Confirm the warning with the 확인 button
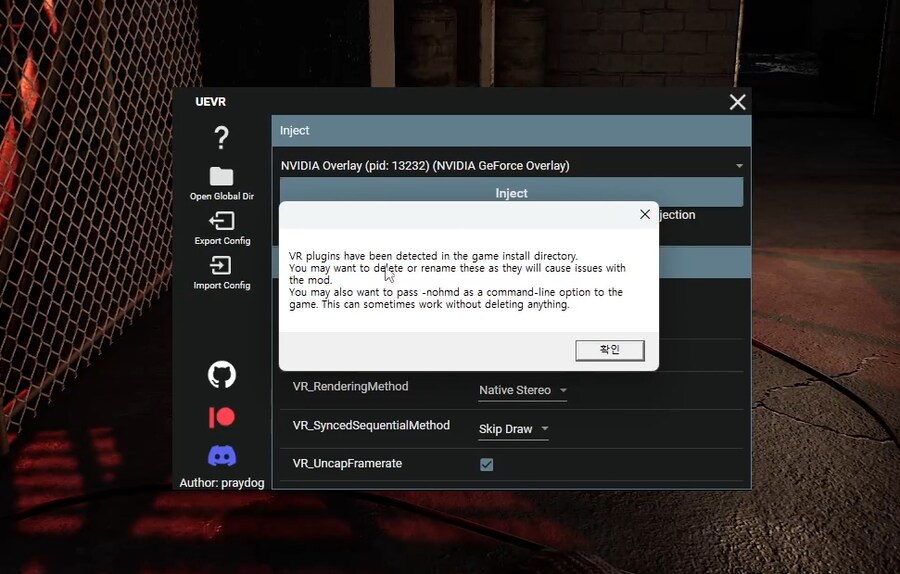Image resolution: width=900 pixels, height=574 pixels. [x=610, y=350]
